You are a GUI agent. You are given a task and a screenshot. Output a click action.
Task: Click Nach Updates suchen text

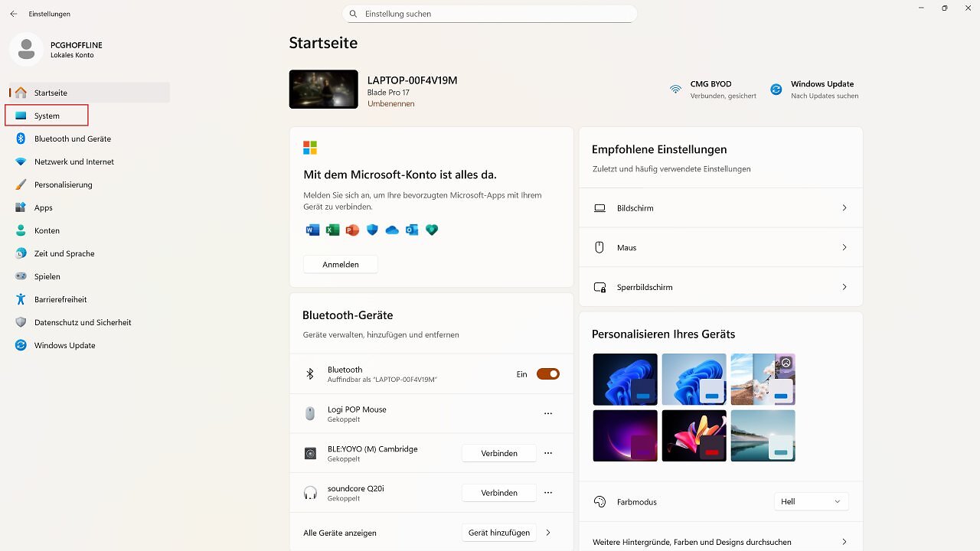[825, 96]
